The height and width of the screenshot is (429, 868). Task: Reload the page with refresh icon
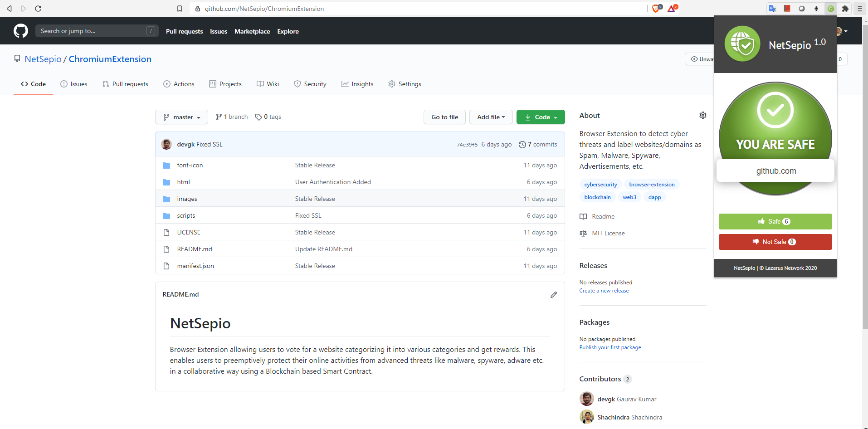click(x=38, y=9)
